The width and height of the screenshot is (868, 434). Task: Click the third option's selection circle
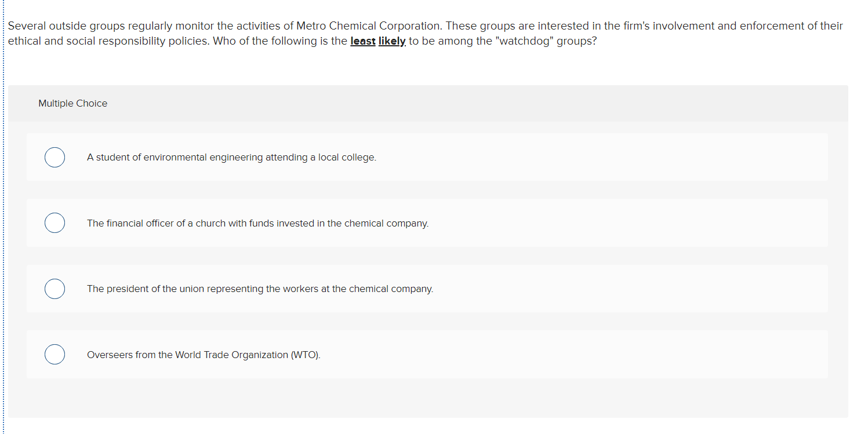(x=55, y=289)
